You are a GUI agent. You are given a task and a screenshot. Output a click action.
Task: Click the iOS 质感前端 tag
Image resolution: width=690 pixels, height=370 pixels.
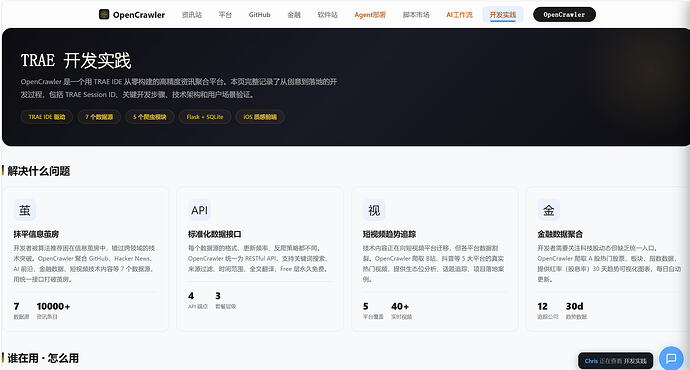[x=260, y=117]
